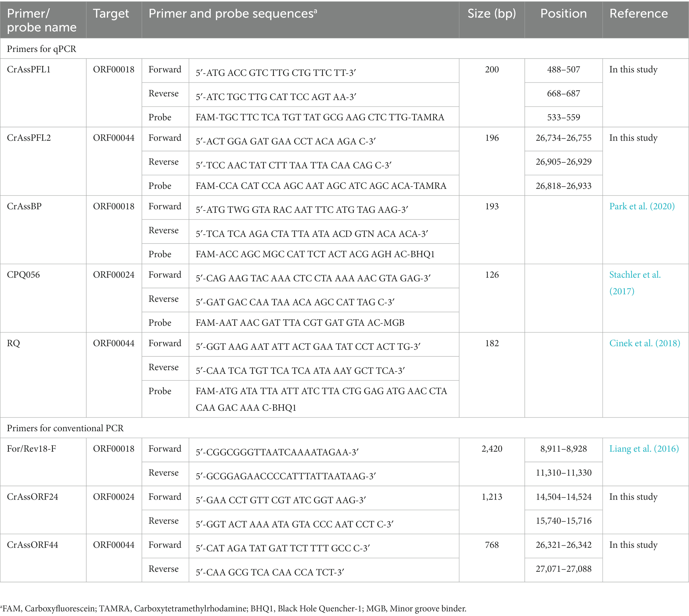689x616 pixels.
Task: Open the Park et al. (2020) reference
Action: click(x=642, y=207)
